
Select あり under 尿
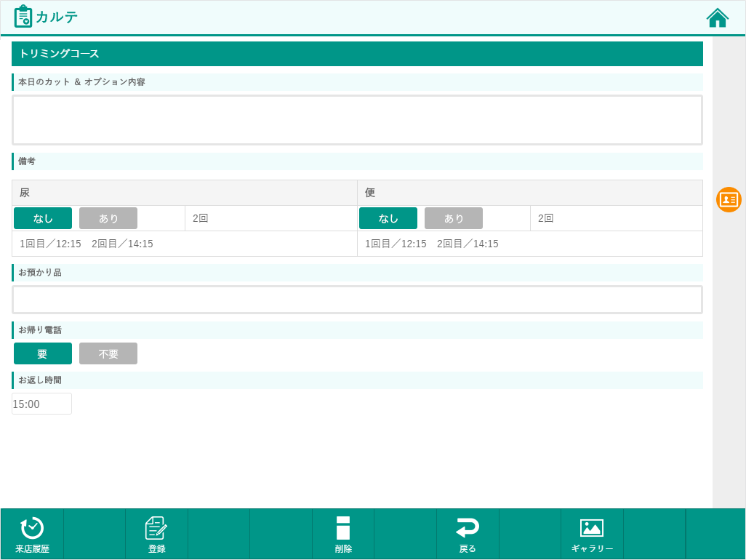pos(108,218)
